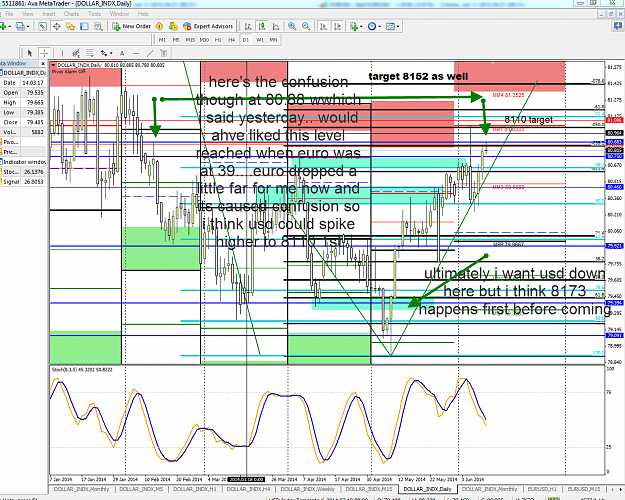The height and width of the screenshot is (500, 625).
Task: Expand the Templates dropdown arrow
Action: tap(398, 27)
